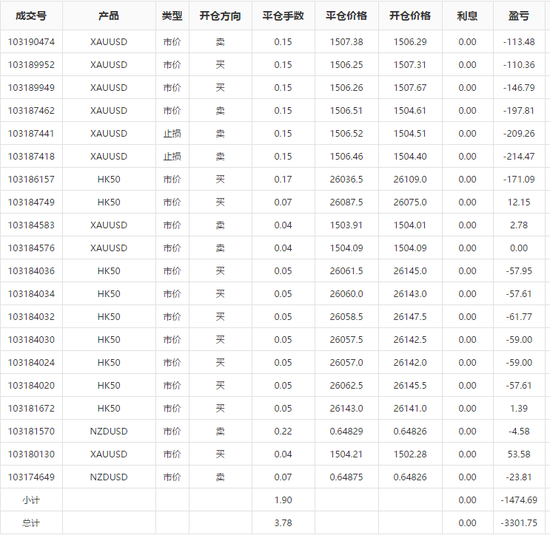Screen dimensions: 550x535
Task: Click the -3301.75 total profit value
Action: [x=519, y=523]
